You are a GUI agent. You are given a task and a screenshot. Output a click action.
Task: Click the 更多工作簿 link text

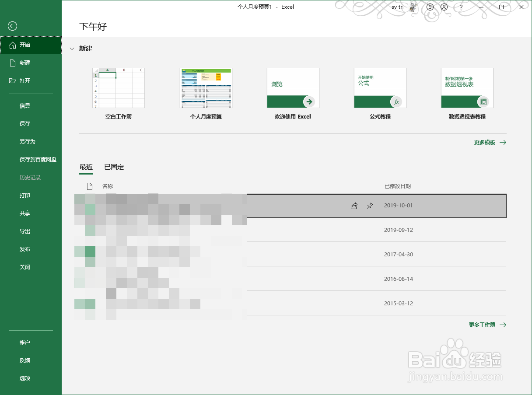point(482,325)
